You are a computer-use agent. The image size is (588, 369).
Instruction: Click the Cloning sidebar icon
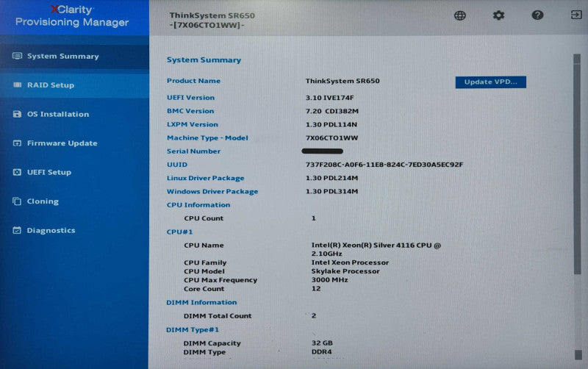[x=17, y=201]
